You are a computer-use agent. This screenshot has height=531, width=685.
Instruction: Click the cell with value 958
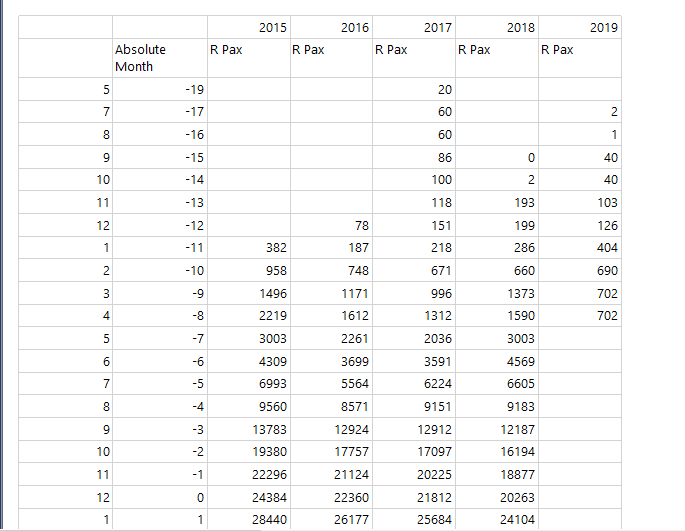tap(249, 271)
